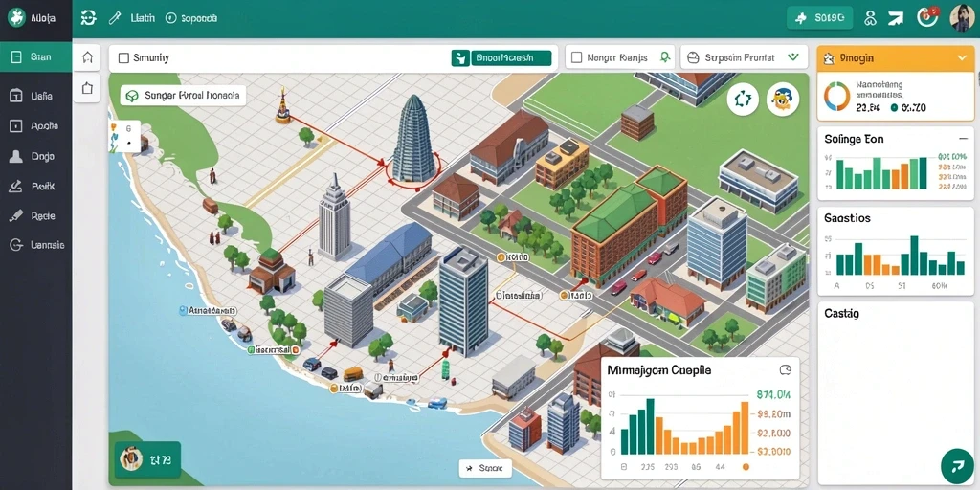Click the pencil edit icon in header
This screenshot has height=490, width=980.
(115, 18)
